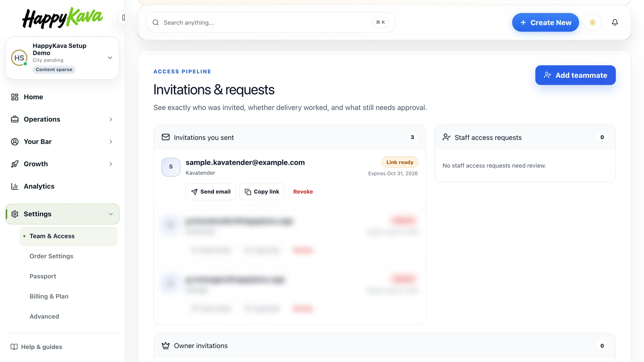Expand the Growth submenu chevron
This screenshot has width=644, height=362.
[111, 164]
